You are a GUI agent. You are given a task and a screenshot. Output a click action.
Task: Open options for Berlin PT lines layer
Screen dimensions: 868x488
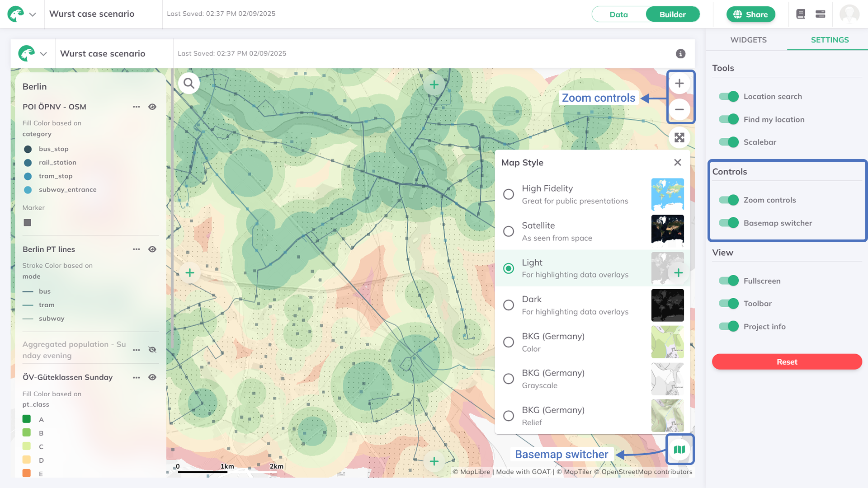(x=136, y=249)
